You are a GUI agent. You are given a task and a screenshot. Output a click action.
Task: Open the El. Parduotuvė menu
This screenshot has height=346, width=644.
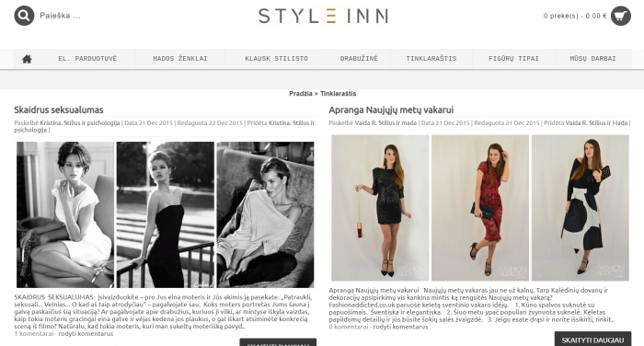point(87,59)
